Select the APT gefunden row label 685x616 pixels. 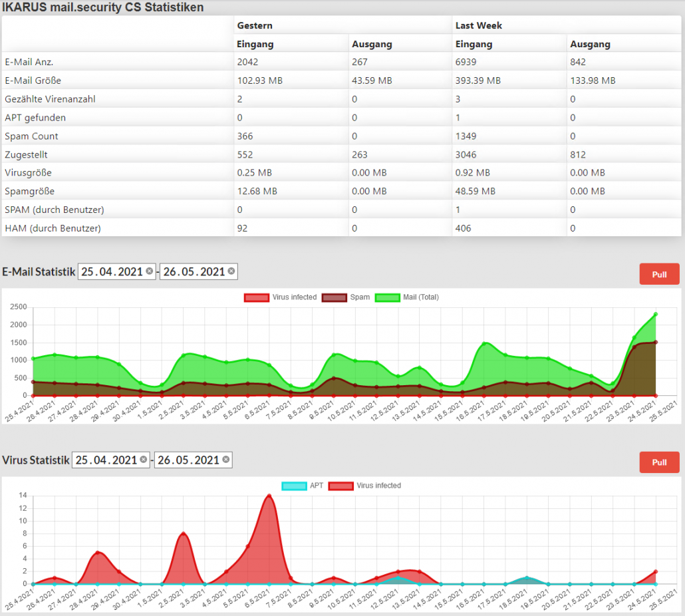click(x=35, y=118)
